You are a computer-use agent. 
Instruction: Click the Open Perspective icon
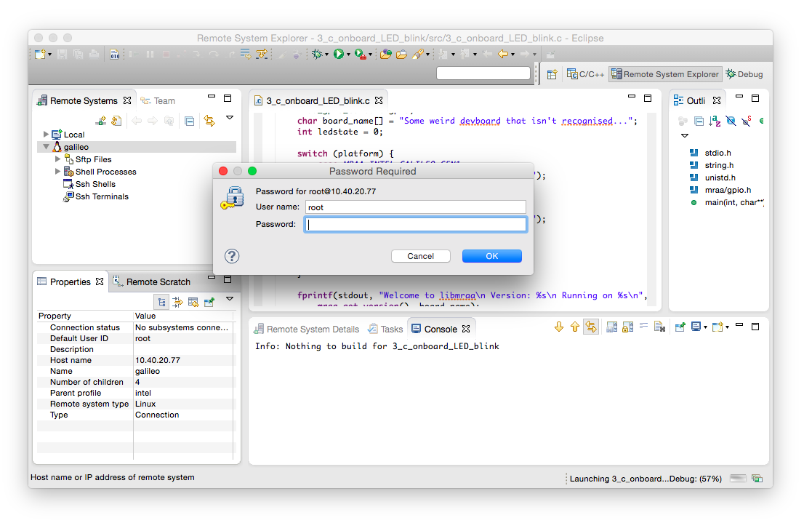552,74
